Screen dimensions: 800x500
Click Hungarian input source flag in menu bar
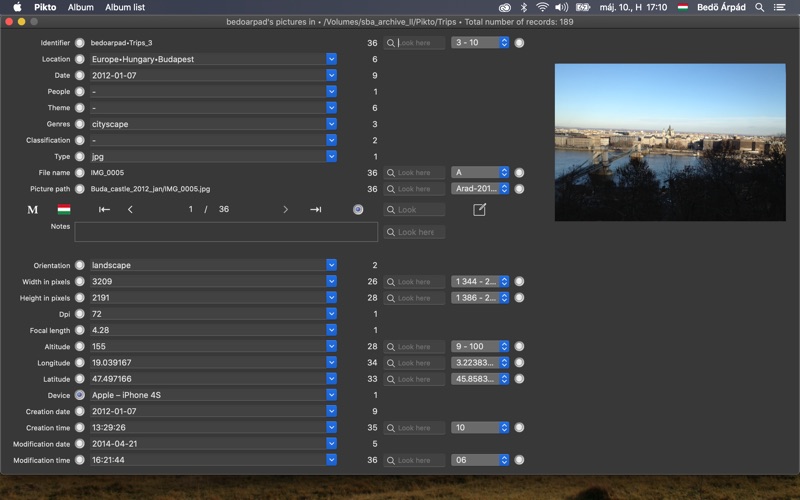click(x=683, y=7)
